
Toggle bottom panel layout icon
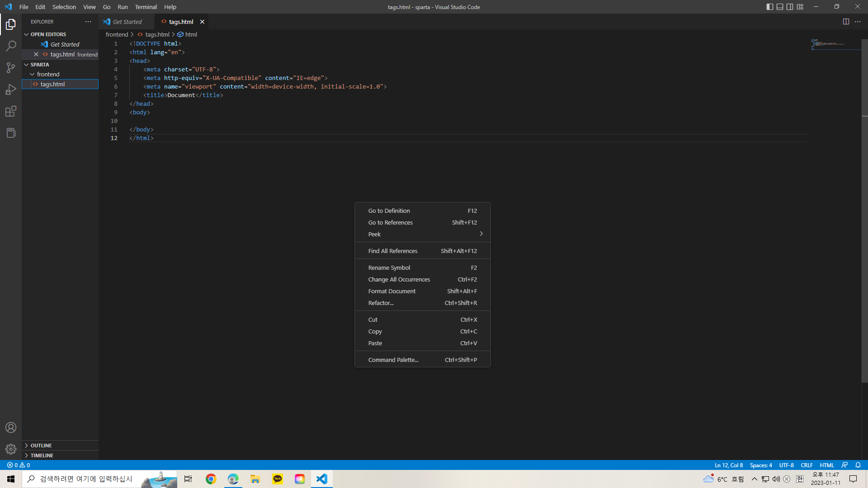[x=780, y=7]
